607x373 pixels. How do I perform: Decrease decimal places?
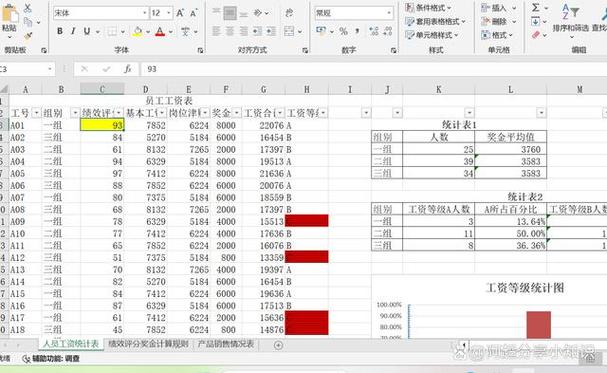388,31
